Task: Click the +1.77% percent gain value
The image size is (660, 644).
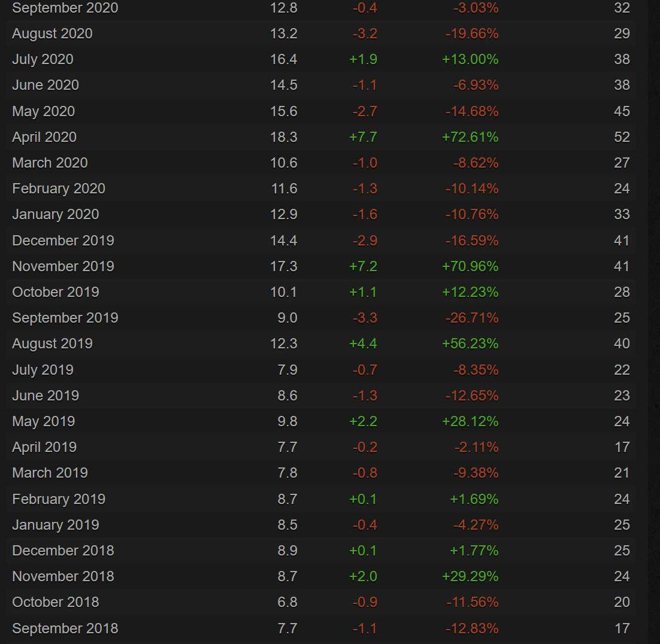Action: pos(474,551)
